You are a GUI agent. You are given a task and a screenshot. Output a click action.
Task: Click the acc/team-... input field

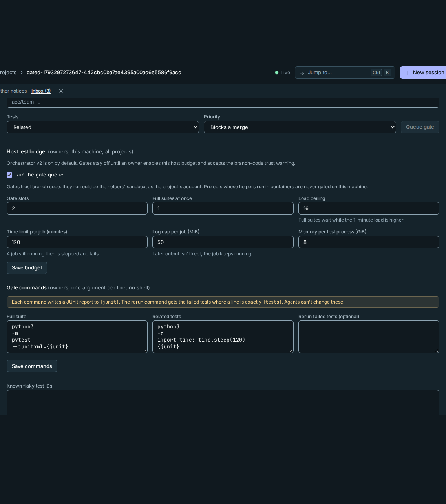(223, 102)
